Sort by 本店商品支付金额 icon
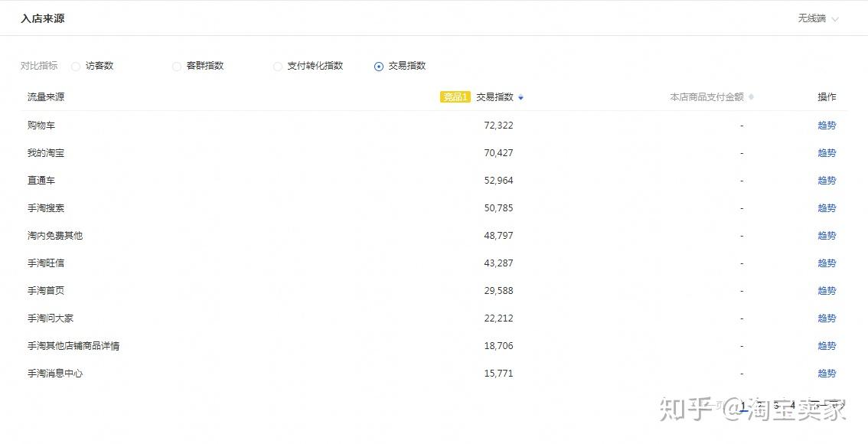 point(751,97)
